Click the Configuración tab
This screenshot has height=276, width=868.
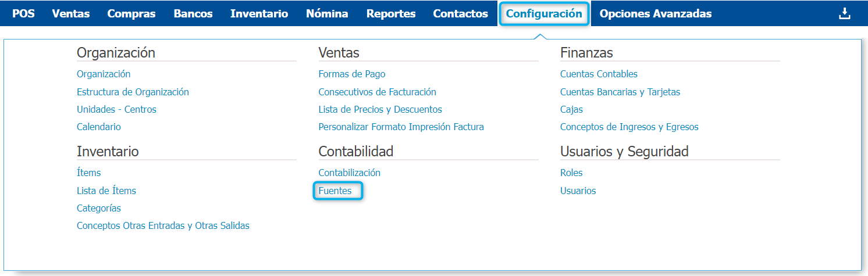click(x=544, y=14)
